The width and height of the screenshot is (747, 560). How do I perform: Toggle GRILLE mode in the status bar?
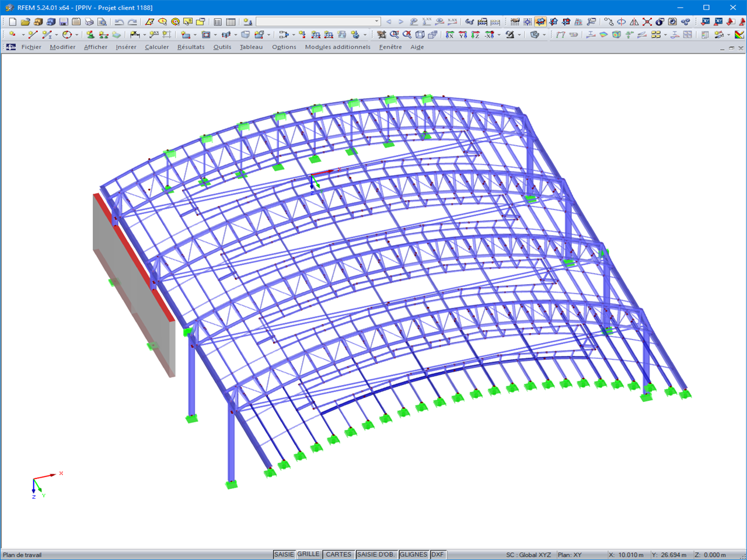pos(308,554)
